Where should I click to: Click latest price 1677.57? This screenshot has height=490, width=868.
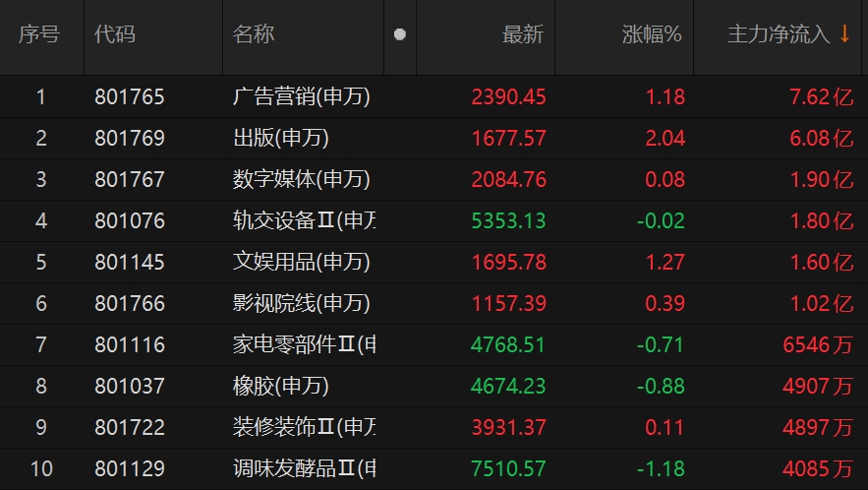click(509, 138)
